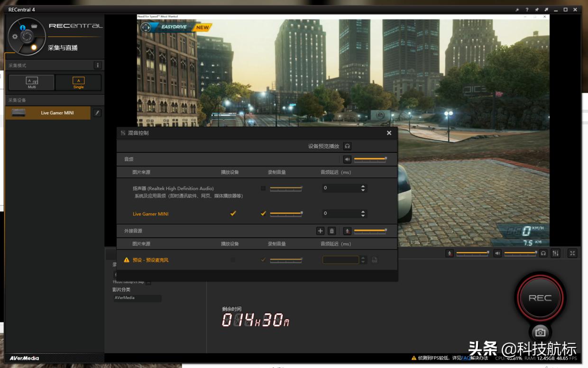Select Single capture mode
This screenshot has height=368, width=588.
78,83
